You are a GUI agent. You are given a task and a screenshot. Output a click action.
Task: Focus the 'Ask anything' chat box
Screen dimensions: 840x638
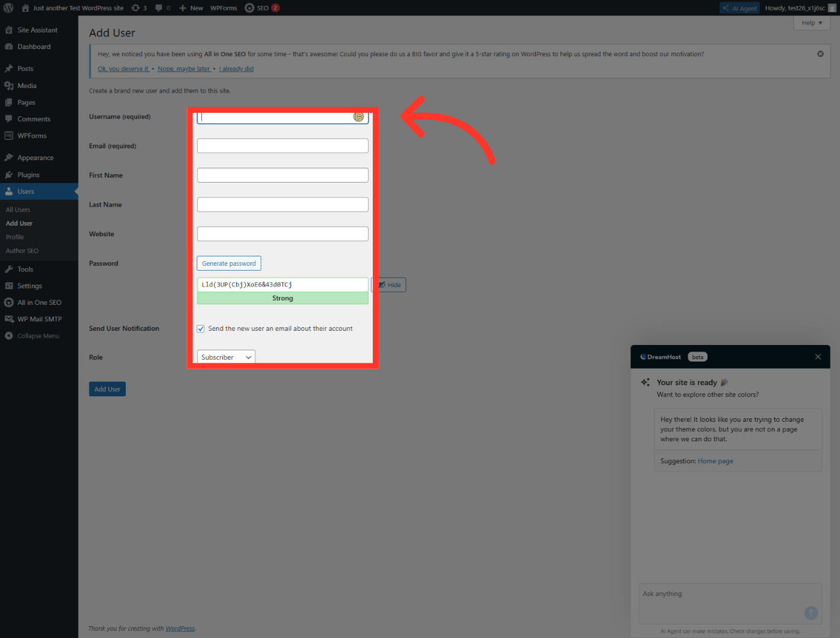[730, 604]
